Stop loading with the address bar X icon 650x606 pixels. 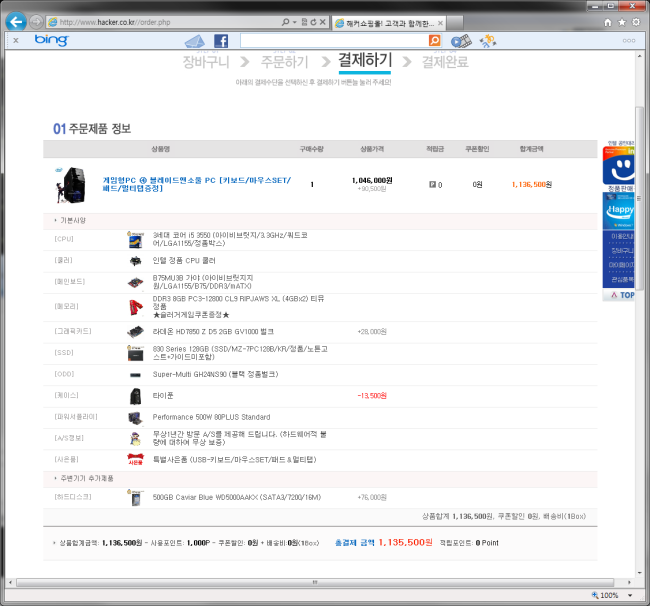click(323, 22)
